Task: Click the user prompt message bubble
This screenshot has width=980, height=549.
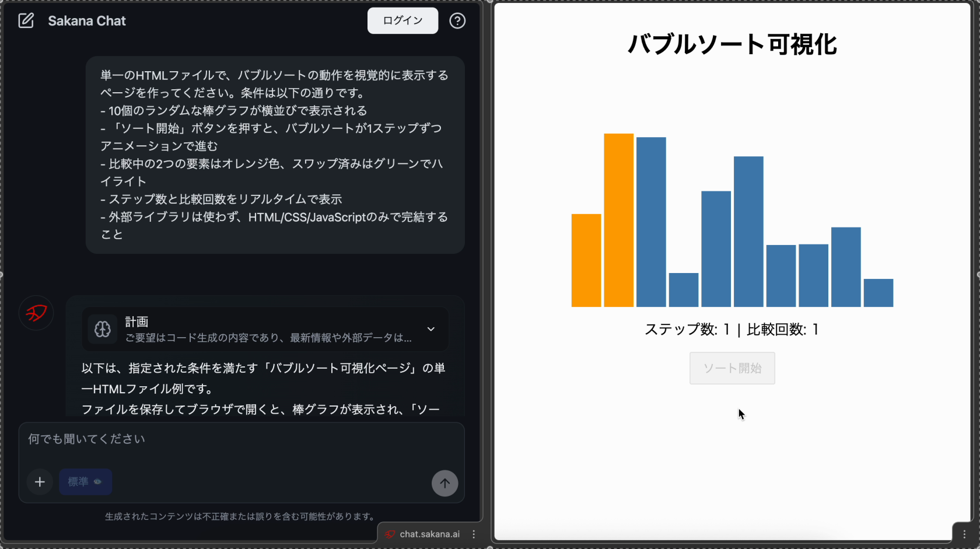Action: coord(274,154)
